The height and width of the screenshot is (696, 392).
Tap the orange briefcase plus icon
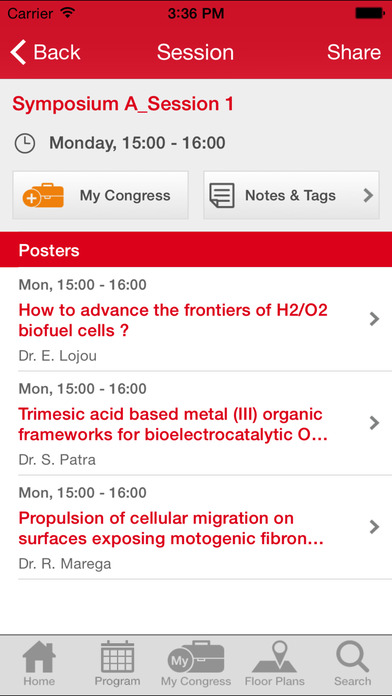click(43, 195)
